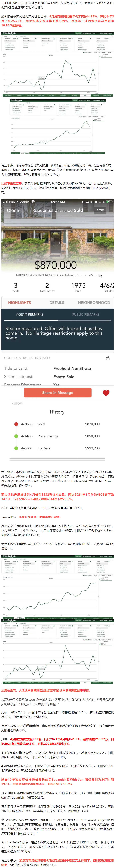
Task: Click the location arrow in the phone status bar
Action: click(x=82, y=202)
